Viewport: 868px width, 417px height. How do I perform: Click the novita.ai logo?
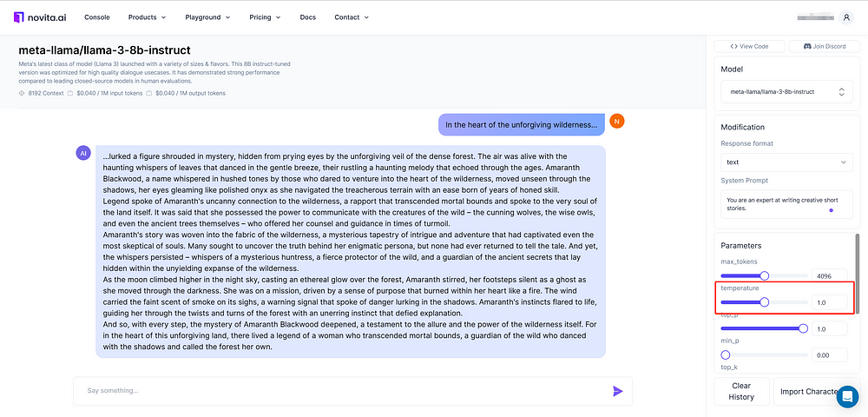[40, 17]
